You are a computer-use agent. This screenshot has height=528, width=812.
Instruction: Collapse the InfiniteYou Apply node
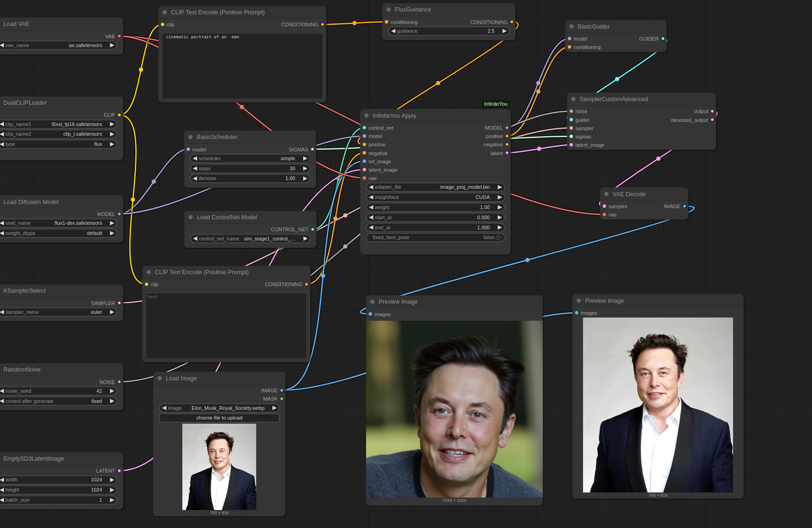(366, 115)
